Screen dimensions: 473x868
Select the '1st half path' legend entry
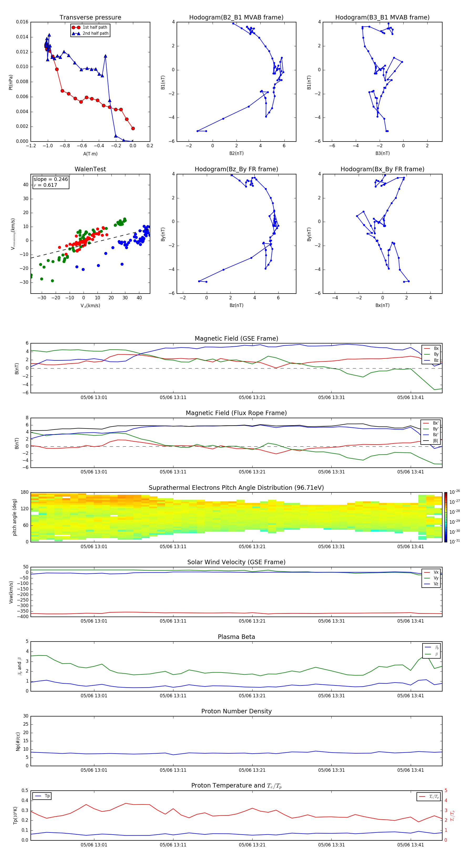click(x=90, y=27)
